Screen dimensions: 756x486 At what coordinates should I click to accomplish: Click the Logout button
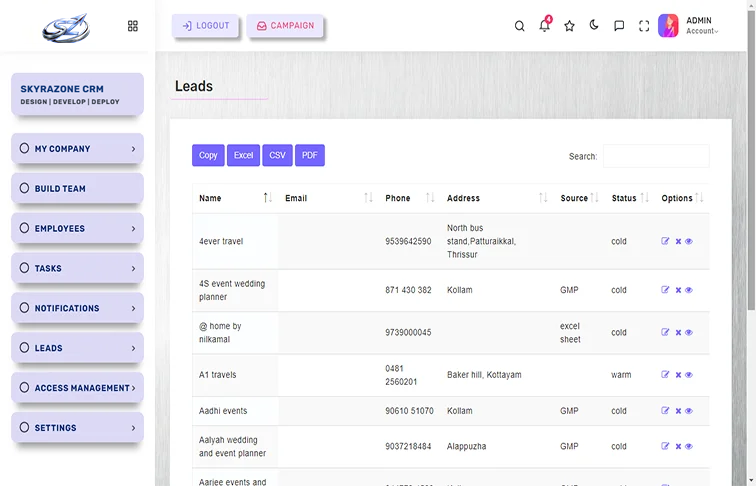(205, 26)
